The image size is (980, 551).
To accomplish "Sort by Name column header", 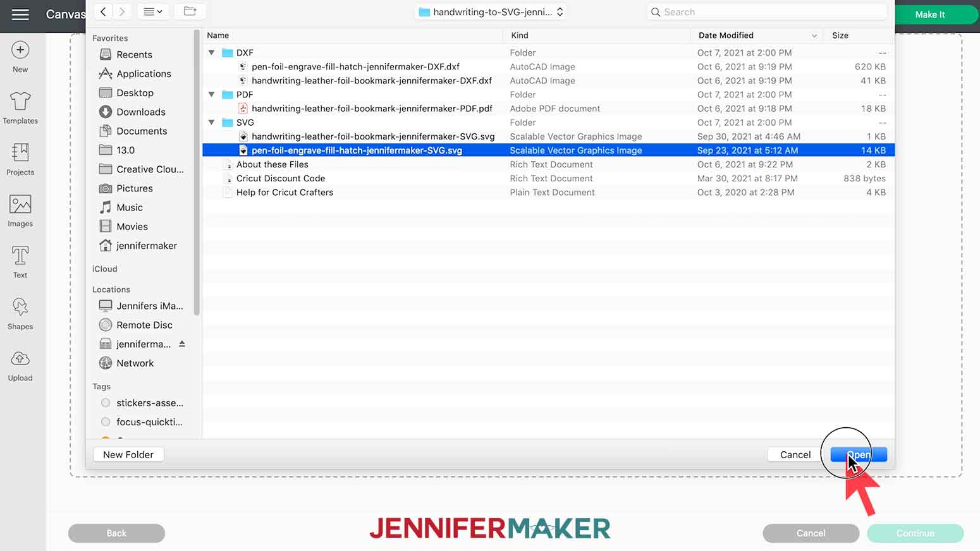I will (354, 35).
